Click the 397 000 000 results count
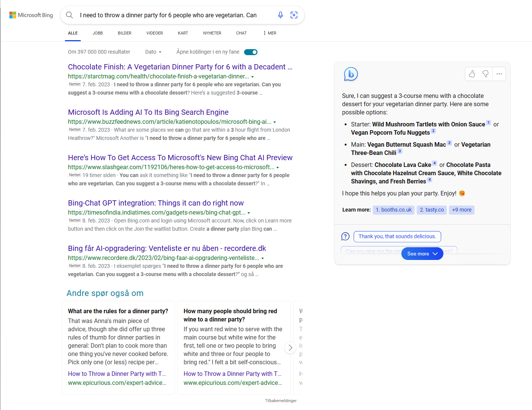This screenshot has width=532, height=410. (99, 52)
